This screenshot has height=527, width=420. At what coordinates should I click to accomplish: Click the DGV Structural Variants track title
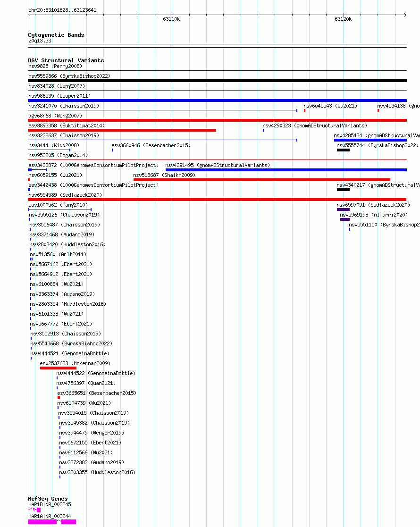pyautogui.click(x=66, y=60)
